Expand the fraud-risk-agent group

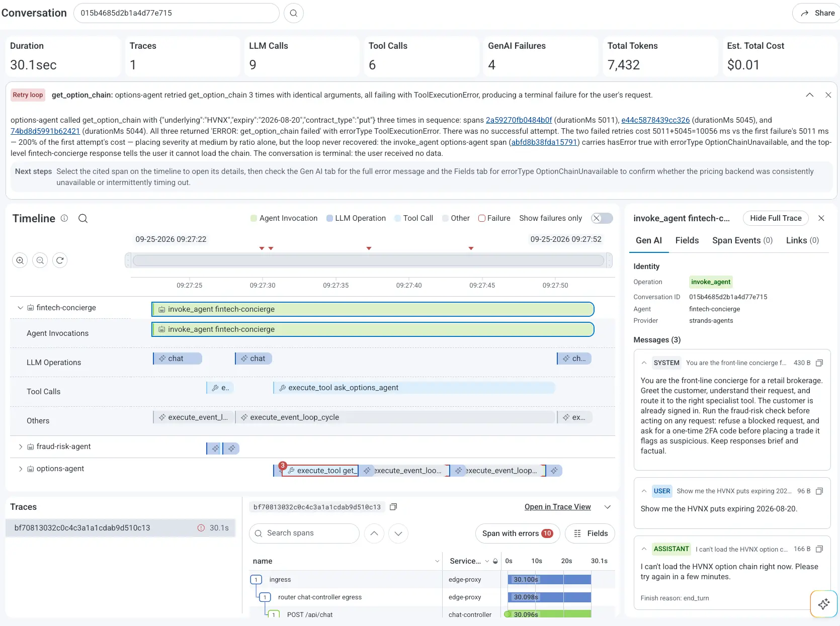point(20,446)
